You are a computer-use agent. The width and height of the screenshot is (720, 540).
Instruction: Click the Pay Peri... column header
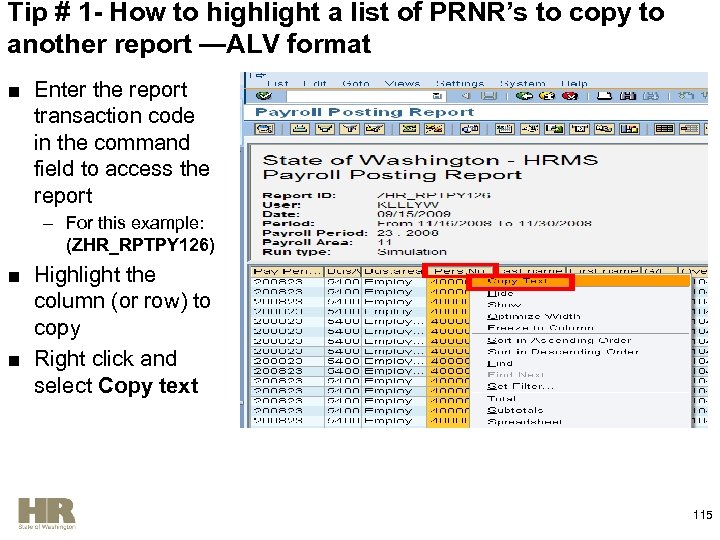287,271
